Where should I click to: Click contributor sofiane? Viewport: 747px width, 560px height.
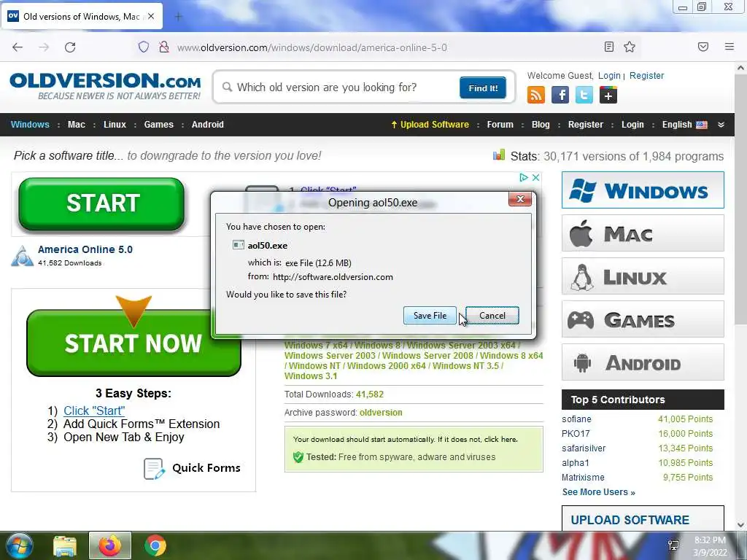[x=576, y=419]
